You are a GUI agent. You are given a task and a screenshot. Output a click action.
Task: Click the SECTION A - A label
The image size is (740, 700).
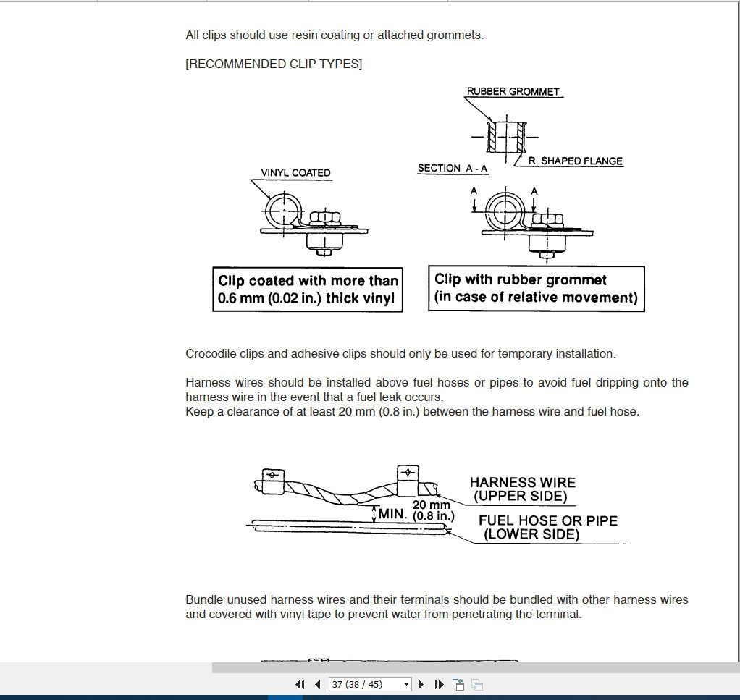click(453, 169)
